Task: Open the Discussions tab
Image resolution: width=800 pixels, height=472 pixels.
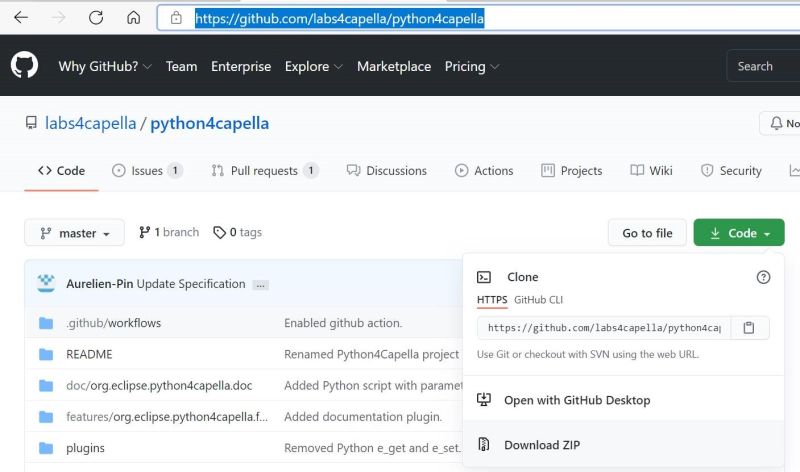Action: (386, 170)
